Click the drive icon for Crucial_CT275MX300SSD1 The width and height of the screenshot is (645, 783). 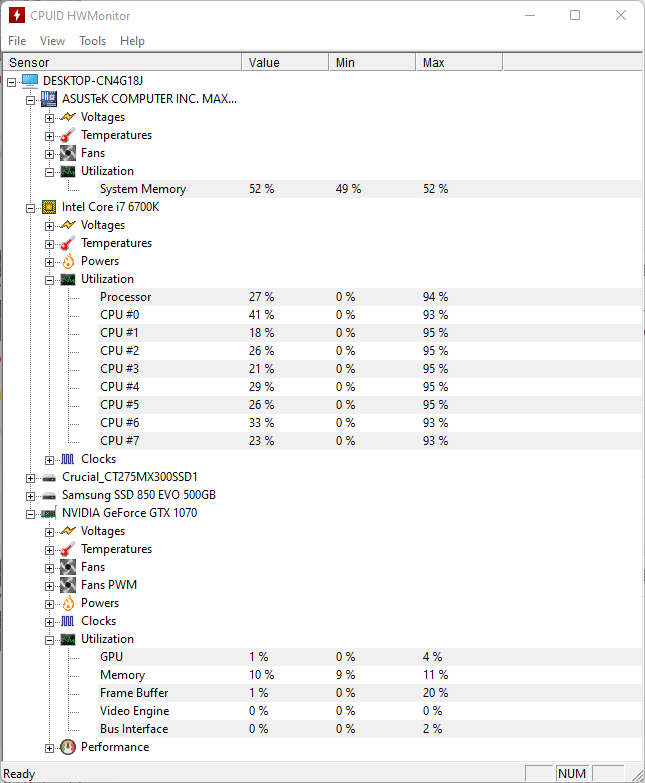click(49, 478)
